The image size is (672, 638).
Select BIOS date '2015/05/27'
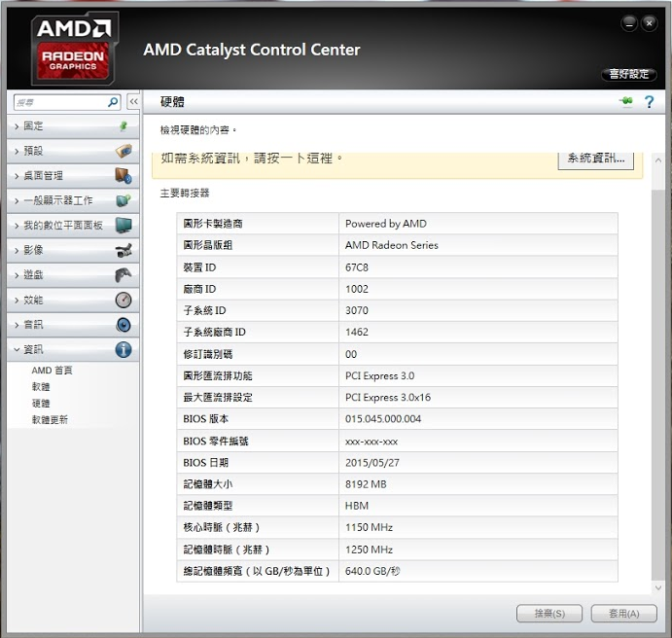[x=372, y=463]
